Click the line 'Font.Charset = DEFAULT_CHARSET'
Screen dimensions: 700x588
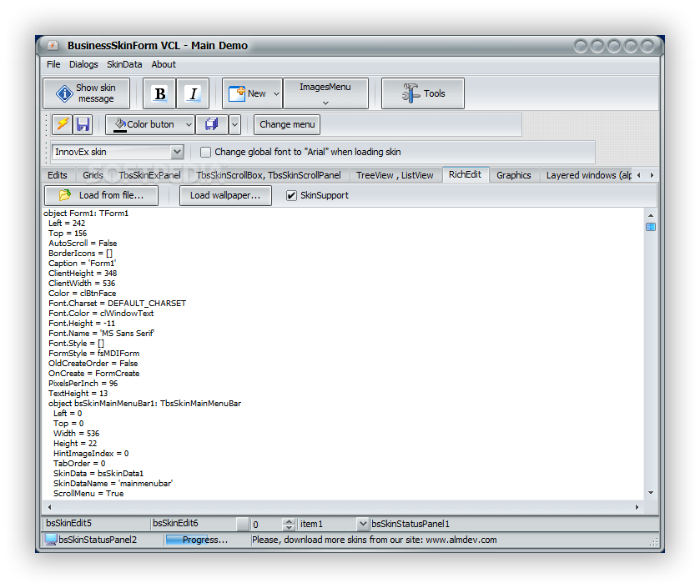(x=118, y=304)
